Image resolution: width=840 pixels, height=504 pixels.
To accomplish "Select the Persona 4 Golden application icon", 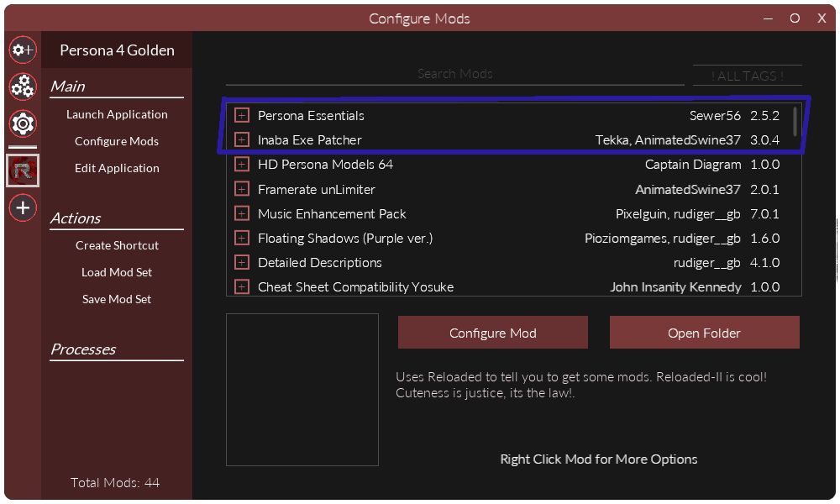I will (x=23, y=169).
